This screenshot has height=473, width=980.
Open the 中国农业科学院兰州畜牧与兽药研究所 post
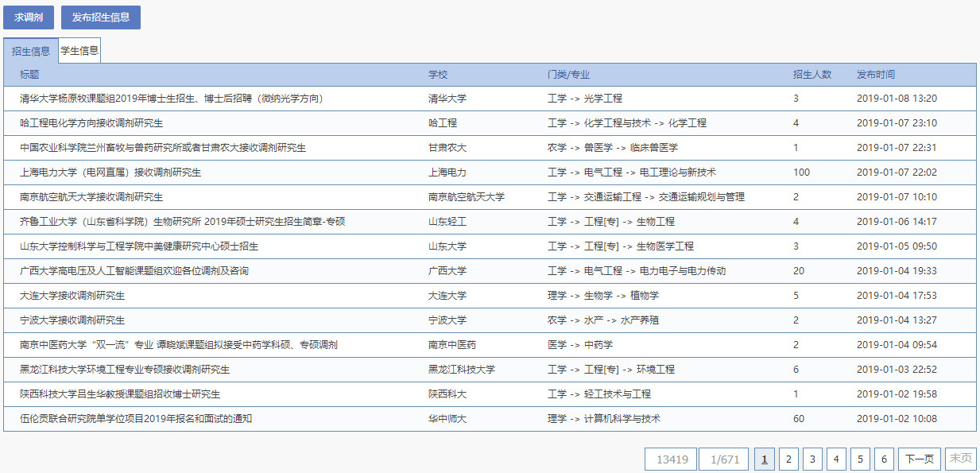163,148
